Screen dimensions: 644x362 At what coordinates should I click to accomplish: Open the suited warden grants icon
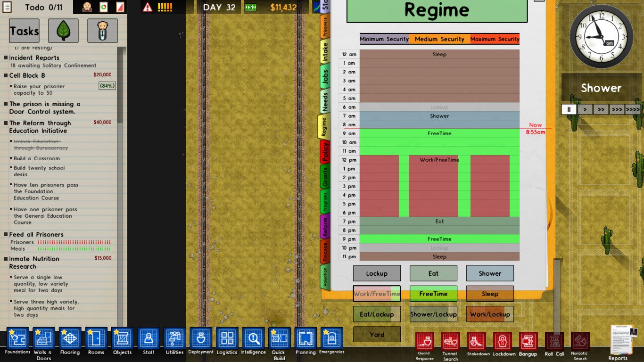(x=102, y=31)
